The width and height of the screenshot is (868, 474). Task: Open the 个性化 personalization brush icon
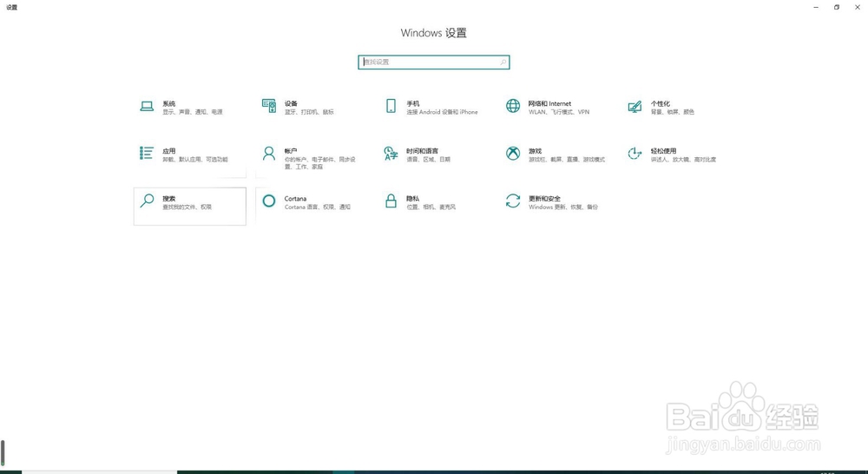(x=635, y=106)
